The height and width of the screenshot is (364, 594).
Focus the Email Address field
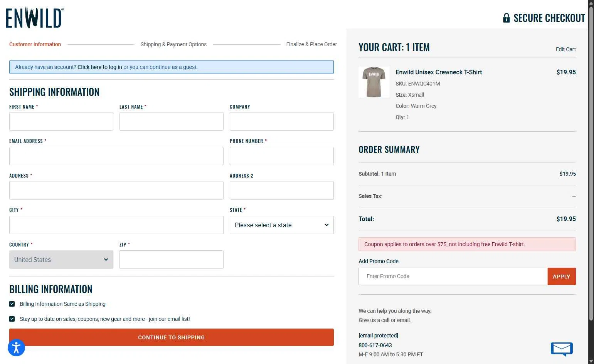(116, 156)
